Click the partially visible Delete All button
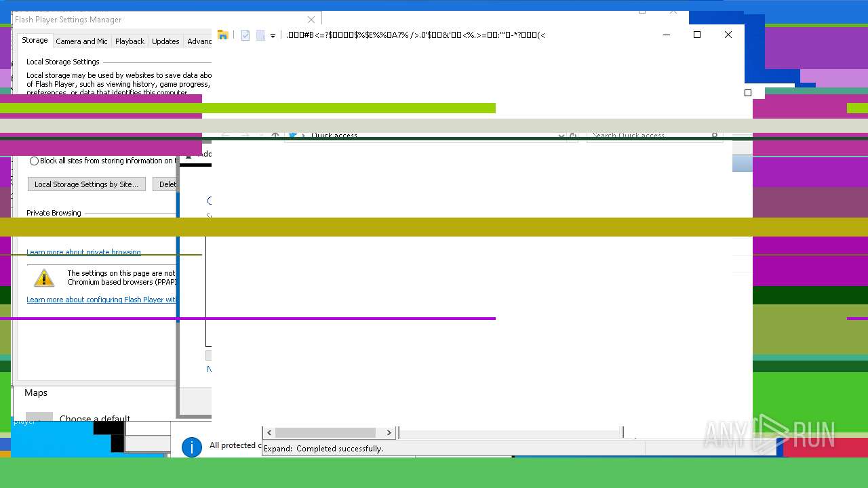This screenshot has width=868, height=488. tap(164, 184)
